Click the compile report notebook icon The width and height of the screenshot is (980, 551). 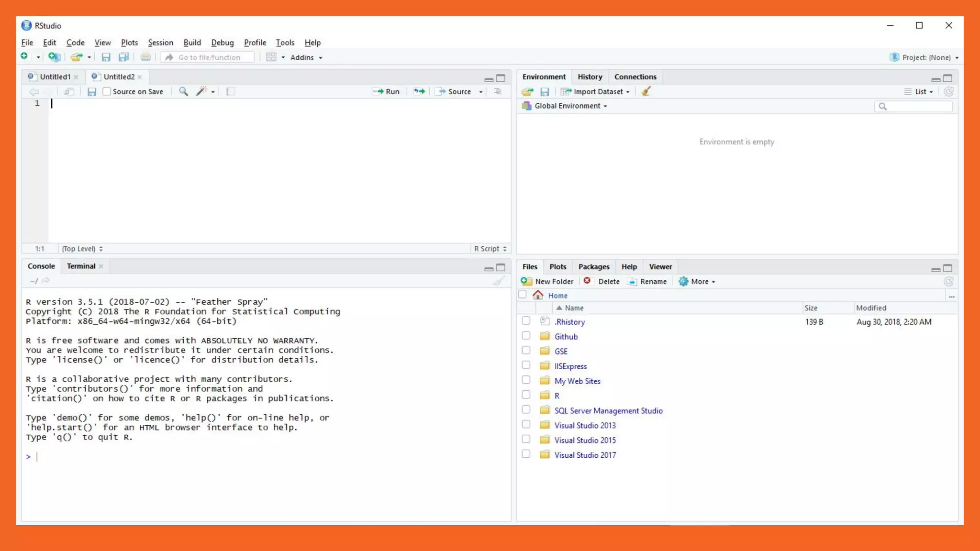coord(231,91)
